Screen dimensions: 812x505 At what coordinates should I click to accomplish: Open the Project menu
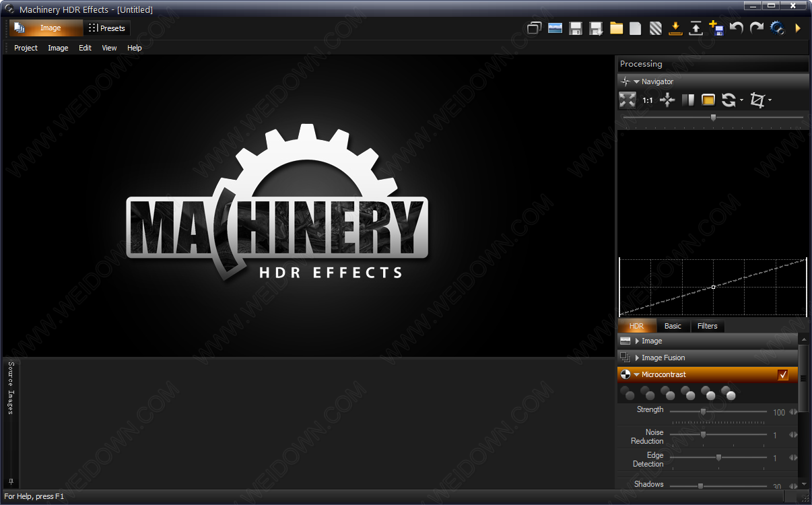[x=26, y=48]
